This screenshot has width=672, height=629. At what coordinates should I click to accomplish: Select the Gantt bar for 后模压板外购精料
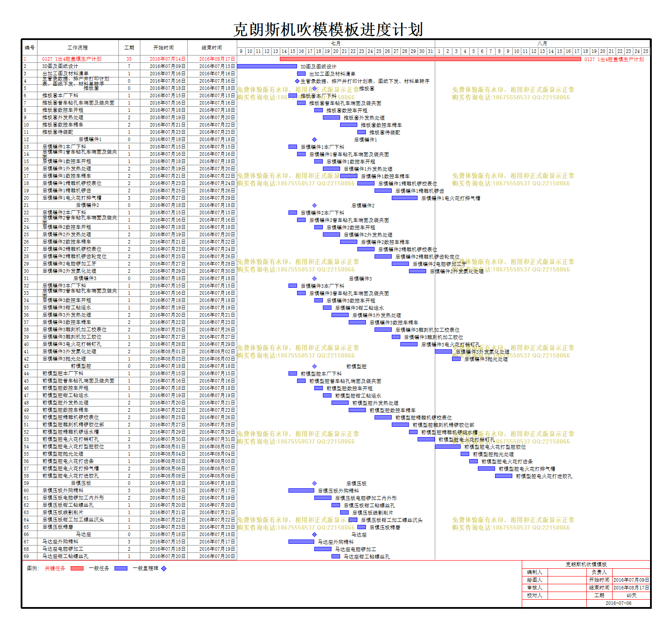click(x=301, y=490)
